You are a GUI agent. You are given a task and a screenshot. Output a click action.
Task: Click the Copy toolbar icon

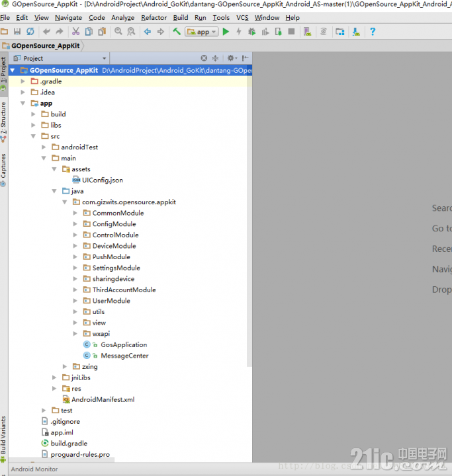click(89, 32)
